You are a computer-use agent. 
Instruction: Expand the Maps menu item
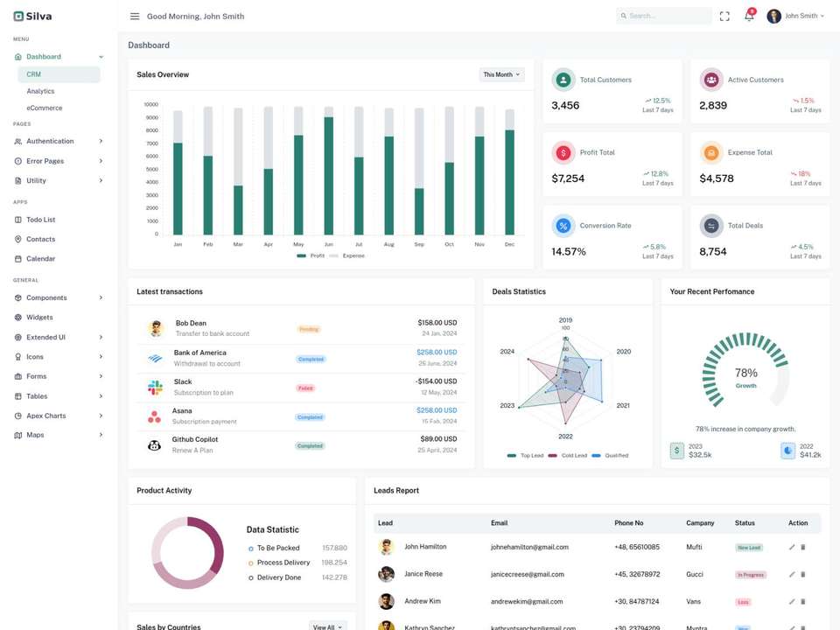(59, 435)
